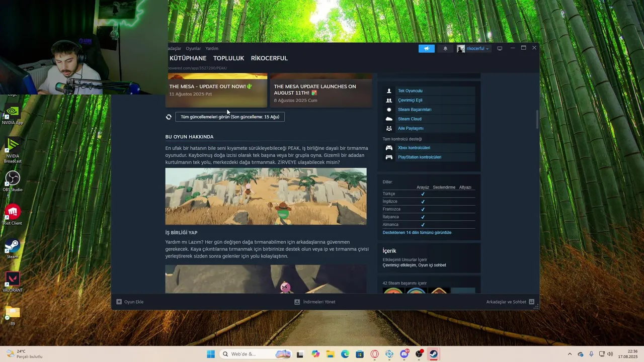This screenshot has width=644, height=362.
Task: Open Copilot from the taskbar
Action: 315,354
